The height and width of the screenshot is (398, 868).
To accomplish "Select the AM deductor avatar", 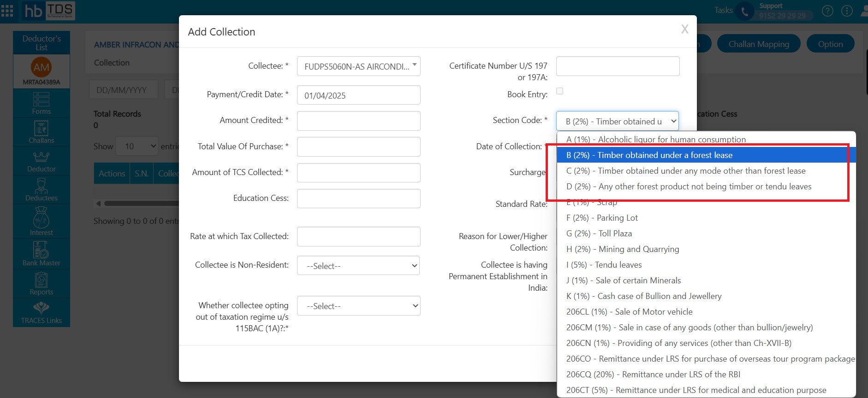I will coord(41,67).
